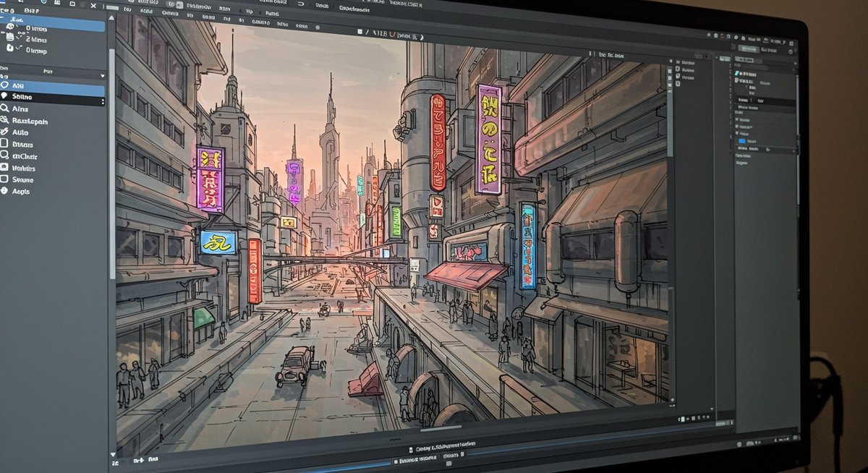The height and width of the screenshot is (473, 868).
Task: Click the Rasterpain tool icon
Action: [5, 121]
